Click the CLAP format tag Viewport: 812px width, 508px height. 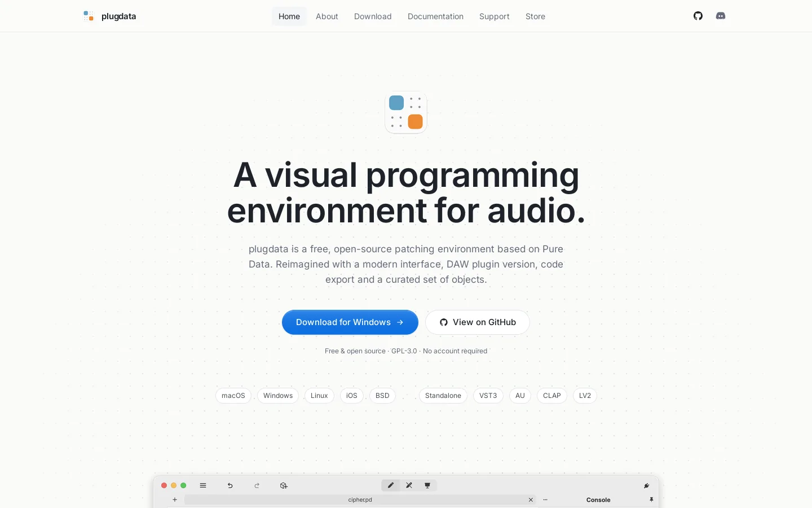point(552,396)
